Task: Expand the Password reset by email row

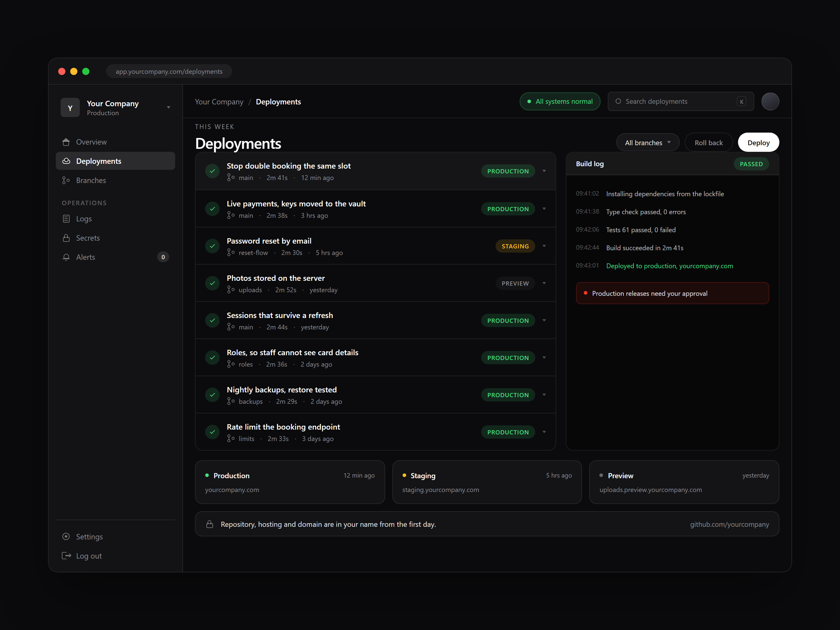Action: coord(544,246)
